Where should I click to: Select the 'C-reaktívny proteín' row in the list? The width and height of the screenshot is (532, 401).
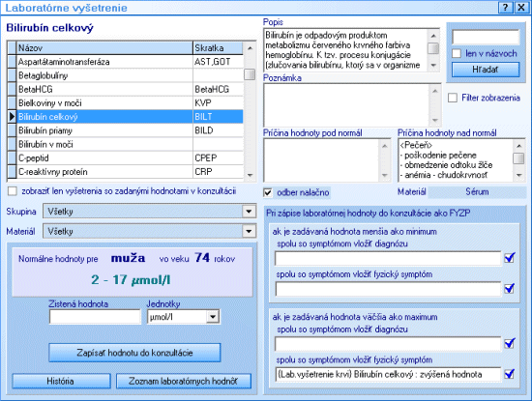pos(125,172)
